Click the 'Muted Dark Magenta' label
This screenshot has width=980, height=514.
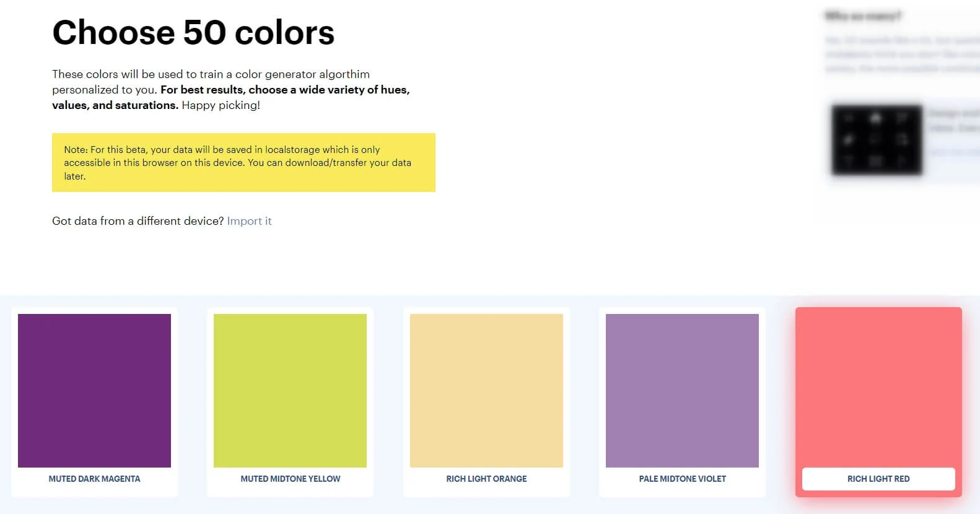point(94,479)
